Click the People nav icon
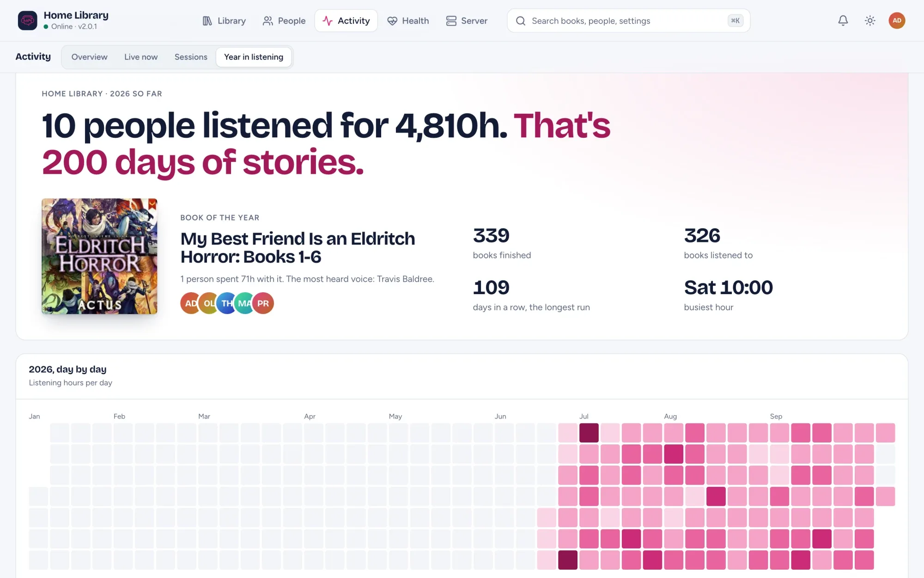 pos(267,21)
